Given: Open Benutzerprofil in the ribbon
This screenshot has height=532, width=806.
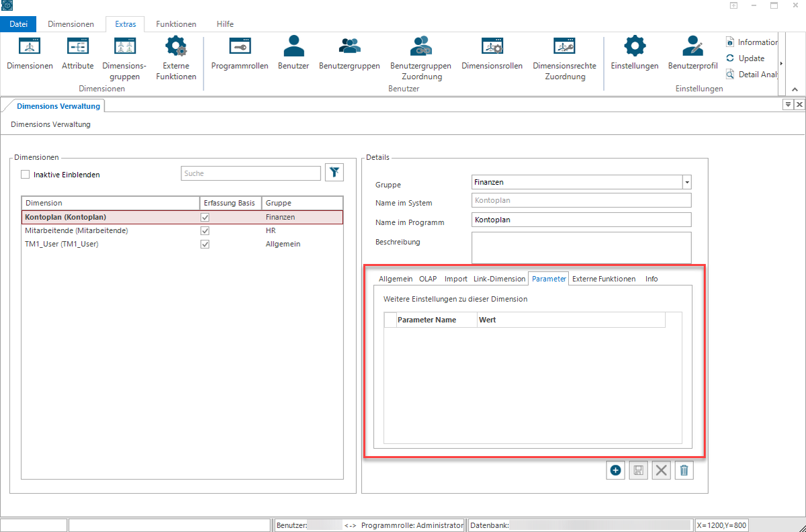Looking at the screenshot, I should 692,54.
